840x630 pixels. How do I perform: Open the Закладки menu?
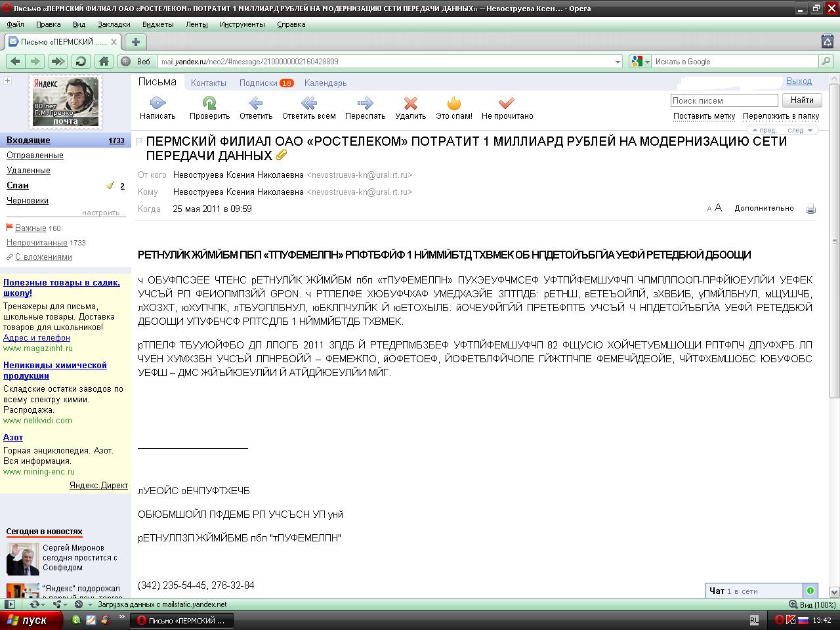tap(114, 24)
